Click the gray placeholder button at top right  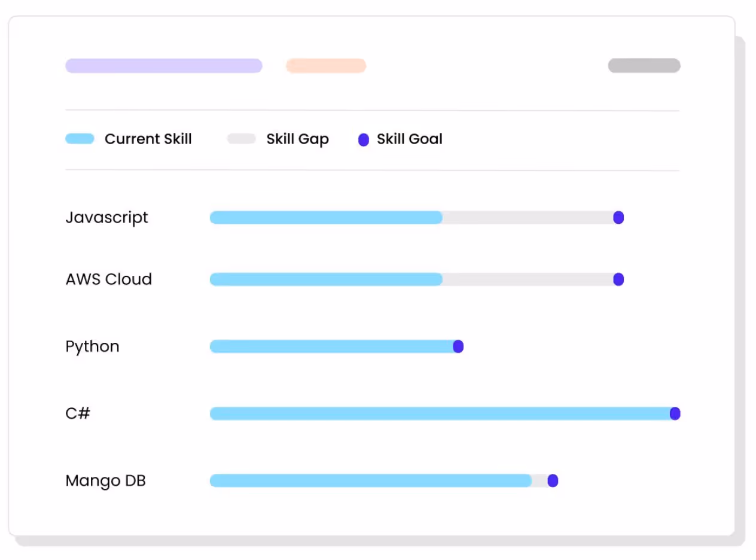click(x=644, y=66)
